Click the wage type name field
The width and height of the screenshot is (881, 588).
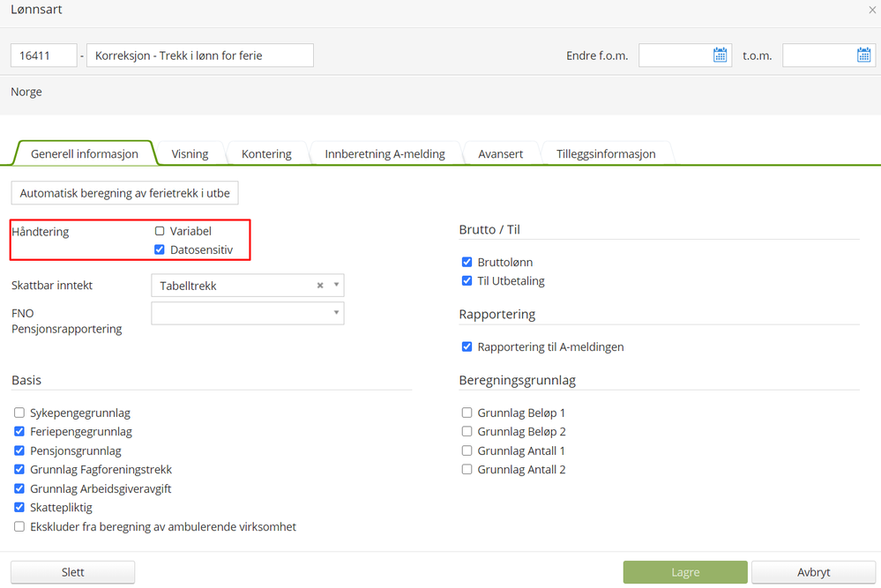pyautogui.click(x=199, y=56)
